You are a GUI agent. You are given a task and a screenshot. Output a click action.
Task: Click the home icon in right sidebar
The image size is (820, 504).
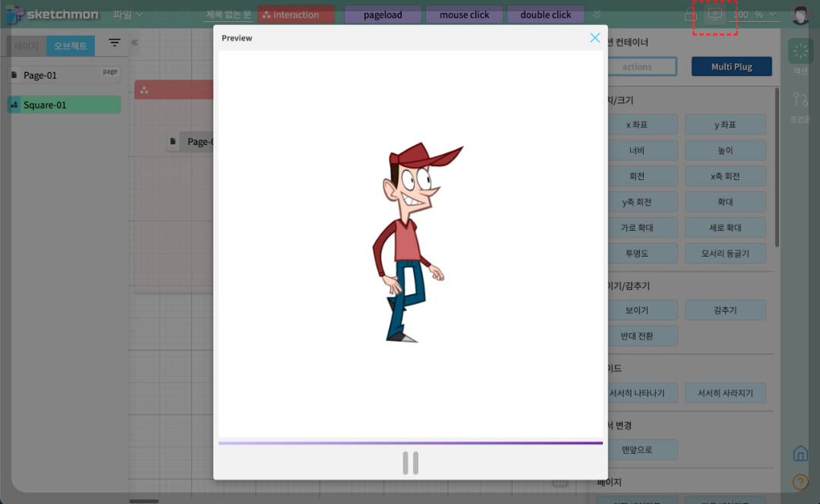800,452
